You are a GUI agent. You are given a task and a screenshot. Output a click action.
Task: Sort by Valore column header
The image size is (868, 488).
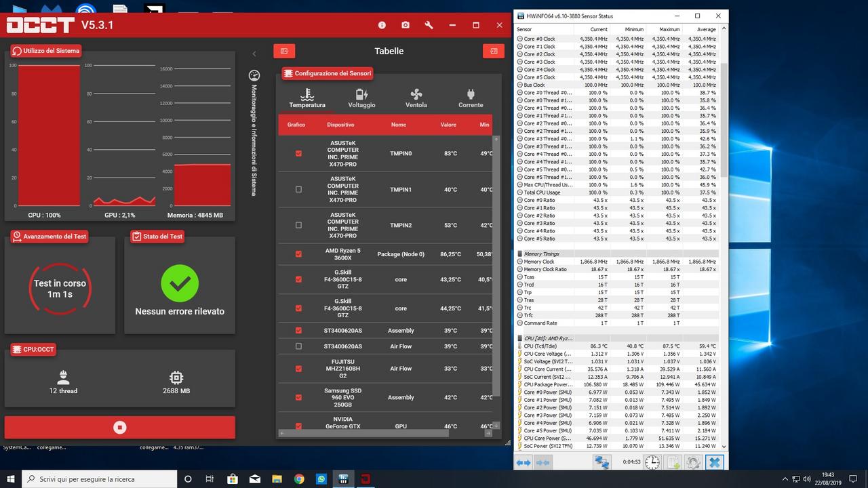coord(448,125)
